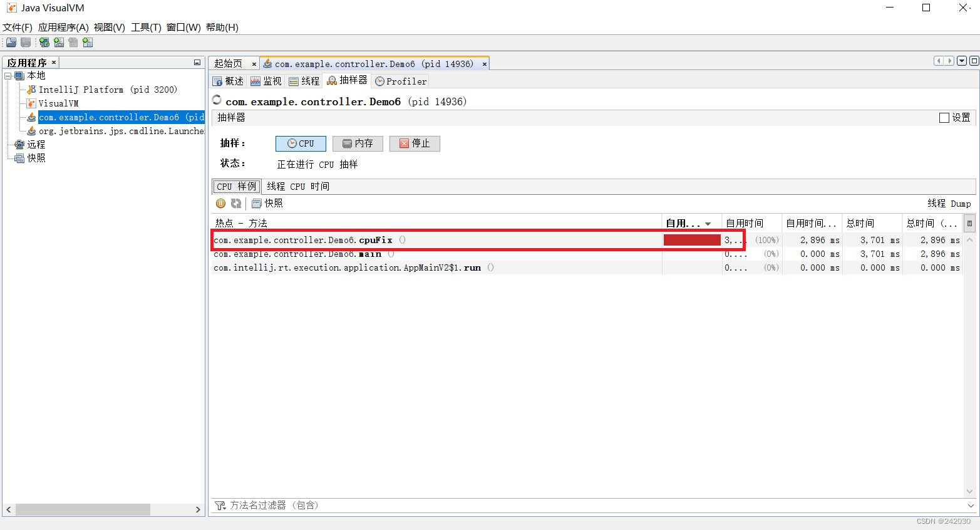Close the 应用程序 panel tab

pyautogui.click(x=54, y=62)
